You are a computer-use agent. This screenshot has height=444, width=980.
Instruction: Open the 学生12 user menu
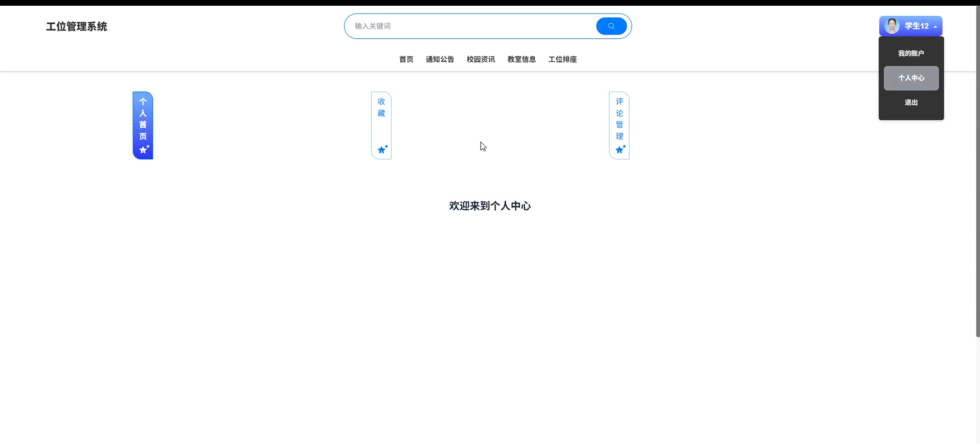(916, 26)
